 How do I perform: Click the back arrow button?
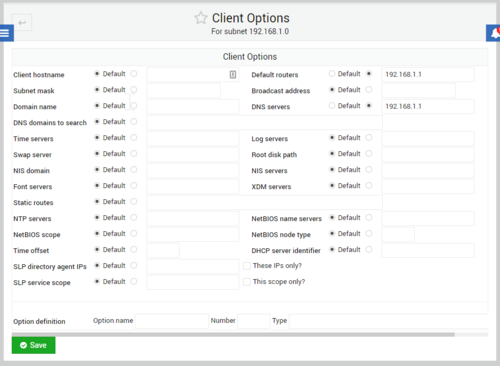(x=22, y=22)
